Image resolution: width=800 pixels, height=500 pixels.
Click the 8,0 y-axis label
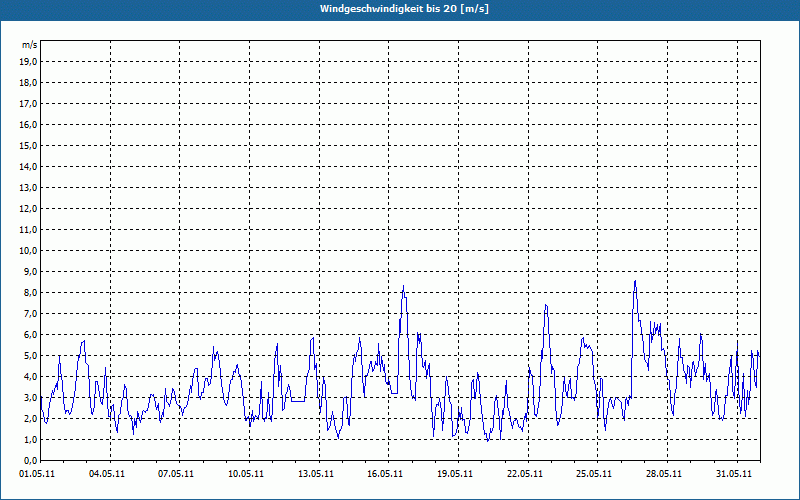tap(30, 292)
